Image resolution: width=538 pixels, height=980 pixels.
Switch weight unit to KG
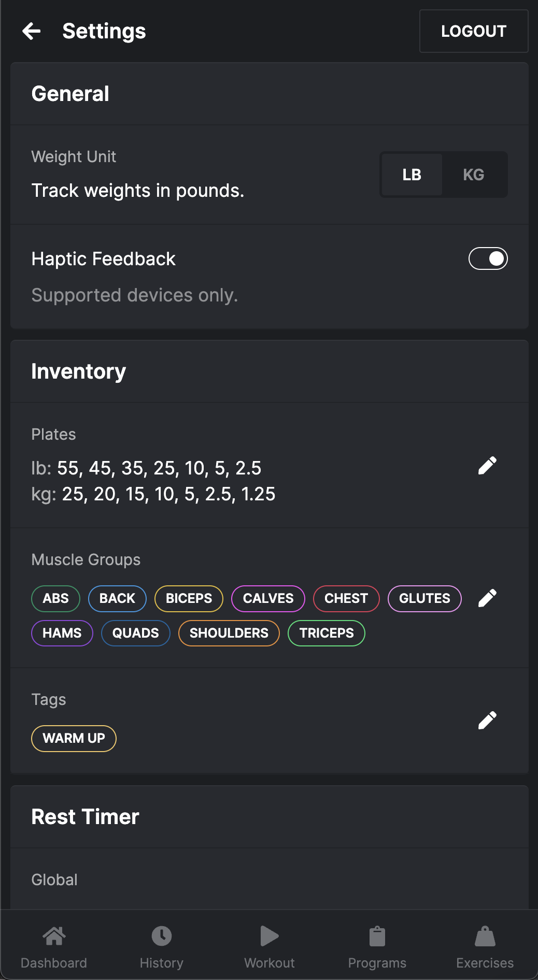pos(474,175)
